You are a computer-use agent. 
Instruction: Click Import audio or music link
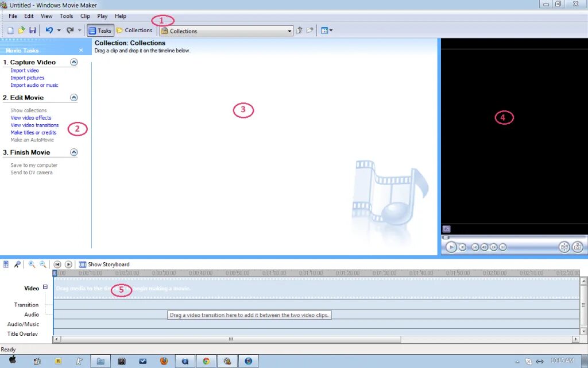[34, 85]
